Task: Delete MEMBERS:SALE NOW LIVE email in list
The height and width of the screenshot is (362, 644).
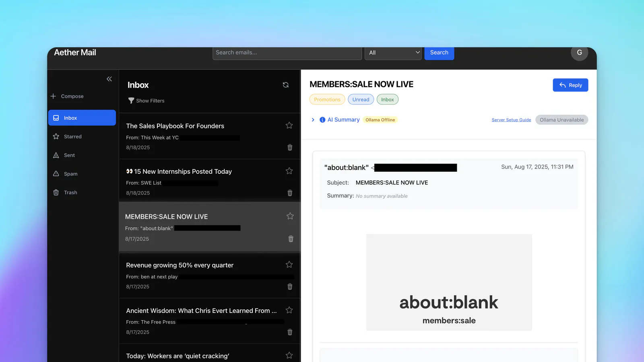Action: click(x=291, y=239)
